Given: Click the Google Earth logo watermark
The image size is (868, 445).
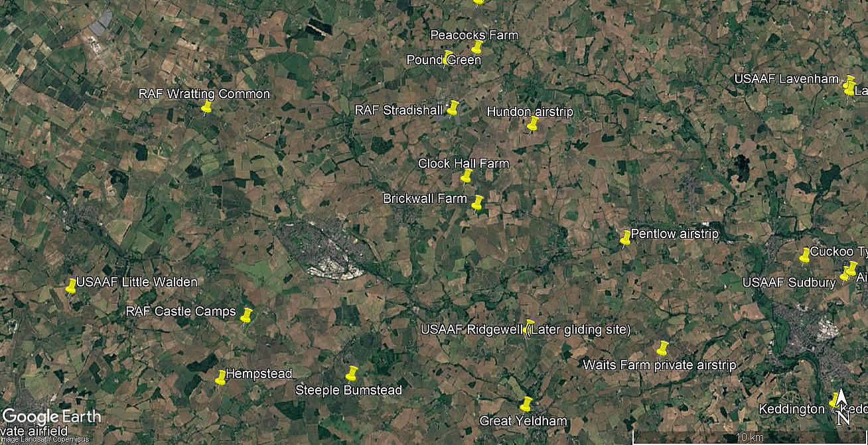Looking at the screenshot, I should [x=52, y=417].
